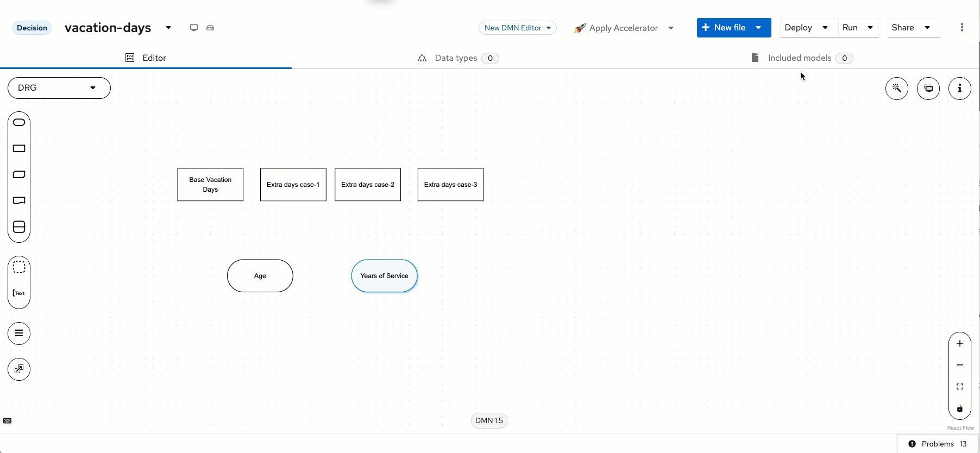Screen dimensions: 980x453
Task: Toggle canvas interactivity lock
Action: (x=959, y=409)
